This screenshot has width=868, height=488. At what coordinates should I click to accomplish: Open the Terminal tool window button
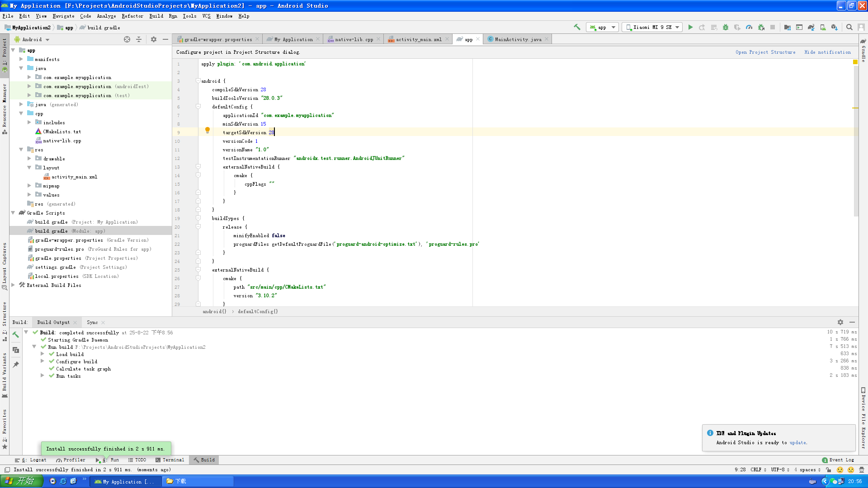(170, 460)
